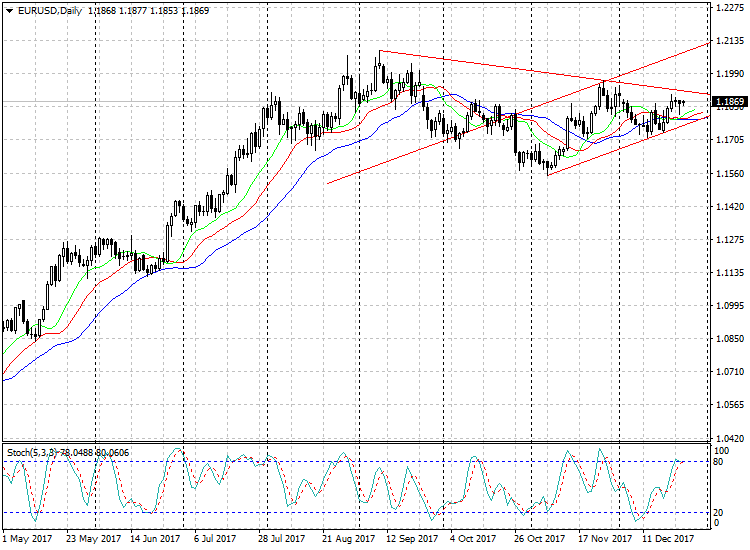Click the 1.0850 price scale value

point(730,339)
